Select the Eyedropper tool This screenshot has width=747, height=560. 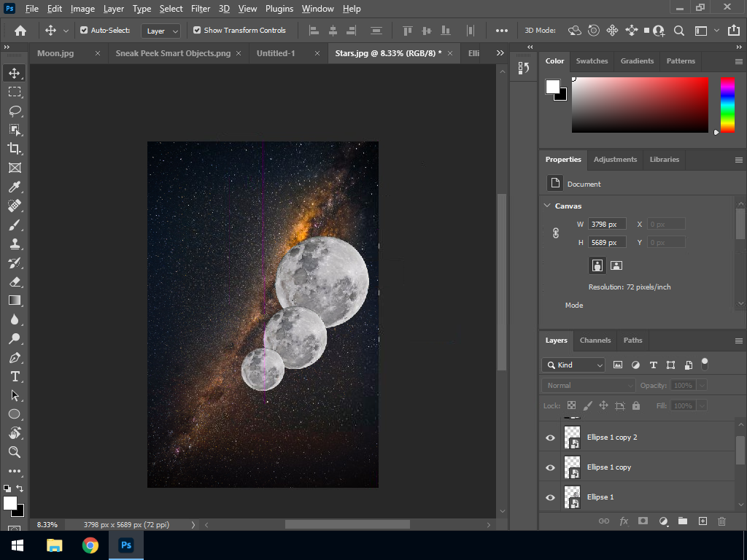15,187
